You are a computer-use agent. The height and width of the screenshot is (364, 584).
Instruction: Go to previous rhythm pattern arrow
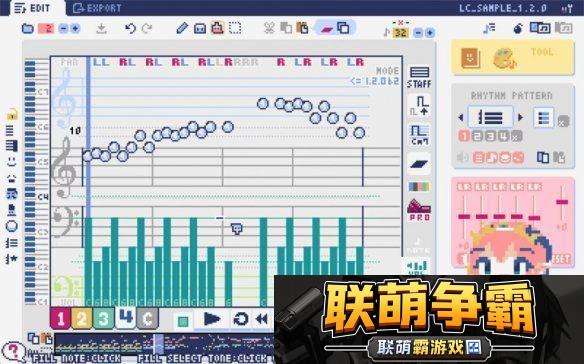[461, 117]
